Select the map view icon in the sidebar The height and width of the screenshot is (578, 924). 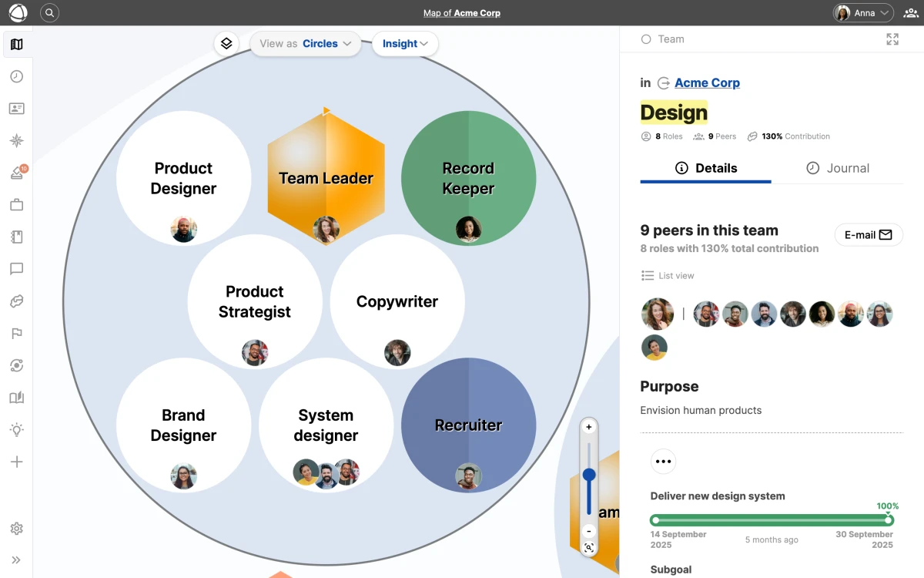click(x=17, y=44)
